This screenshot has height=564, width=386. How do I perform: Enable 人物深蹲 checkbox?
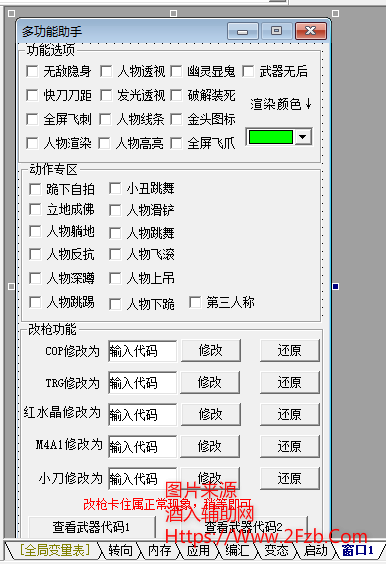35,278
